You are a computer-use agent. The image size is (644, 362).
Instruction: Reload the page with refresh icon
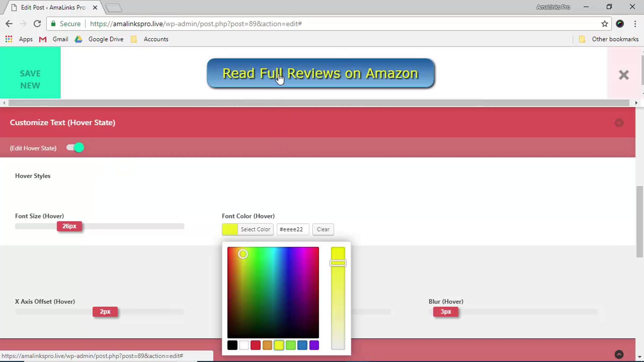[37, 24]
